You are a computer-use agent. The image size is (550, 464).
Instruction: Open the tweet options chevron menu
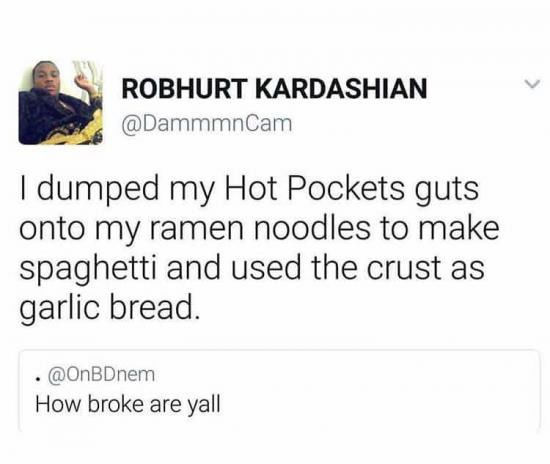[x=532, y=84]
